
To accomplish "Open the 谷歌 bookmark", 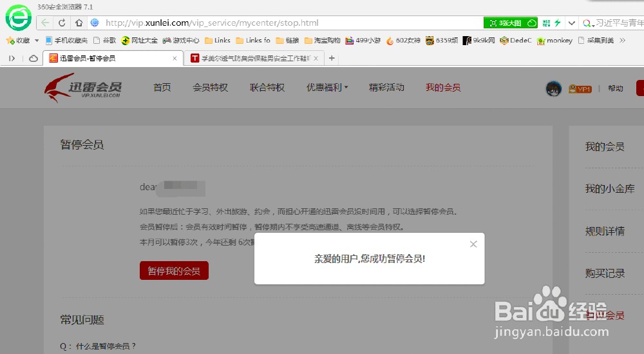I will (105, 40).
